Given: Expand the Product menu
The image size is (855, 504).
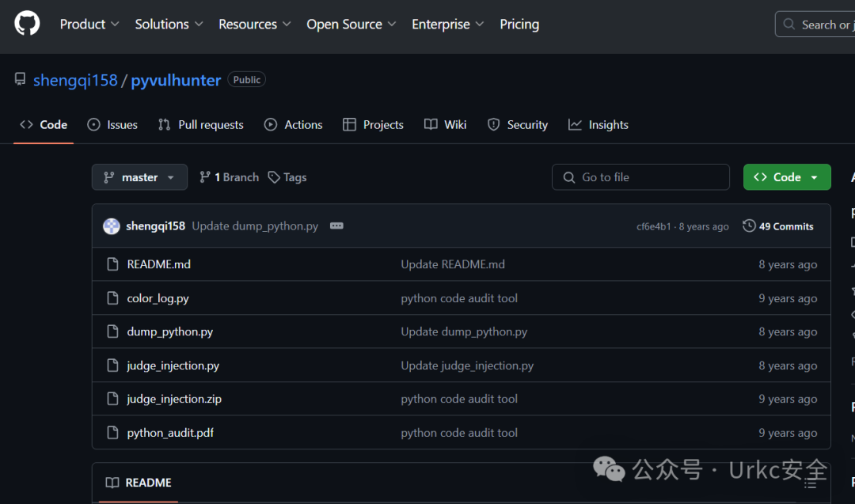Looking at the screenshot, I should pos(89,25).
